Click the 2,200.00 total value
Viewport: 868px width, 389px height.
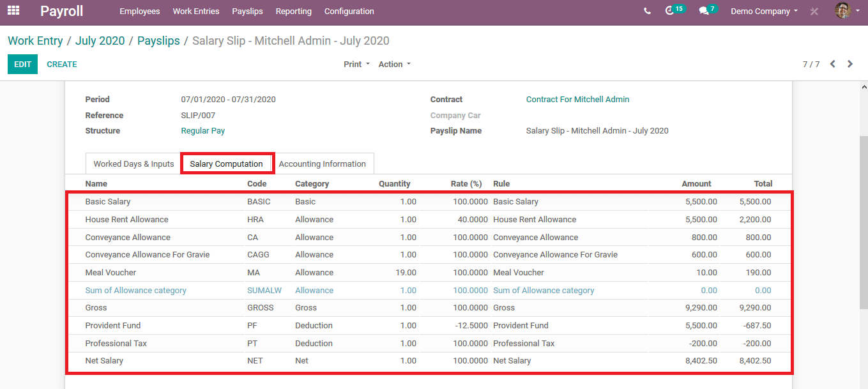click(756, 220)
